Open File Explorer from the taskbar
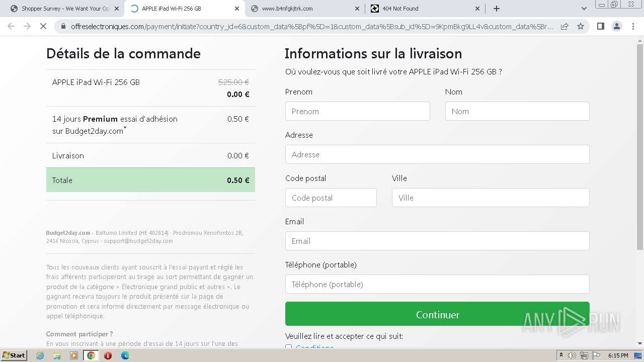644x362 pixels. point(57,355)
